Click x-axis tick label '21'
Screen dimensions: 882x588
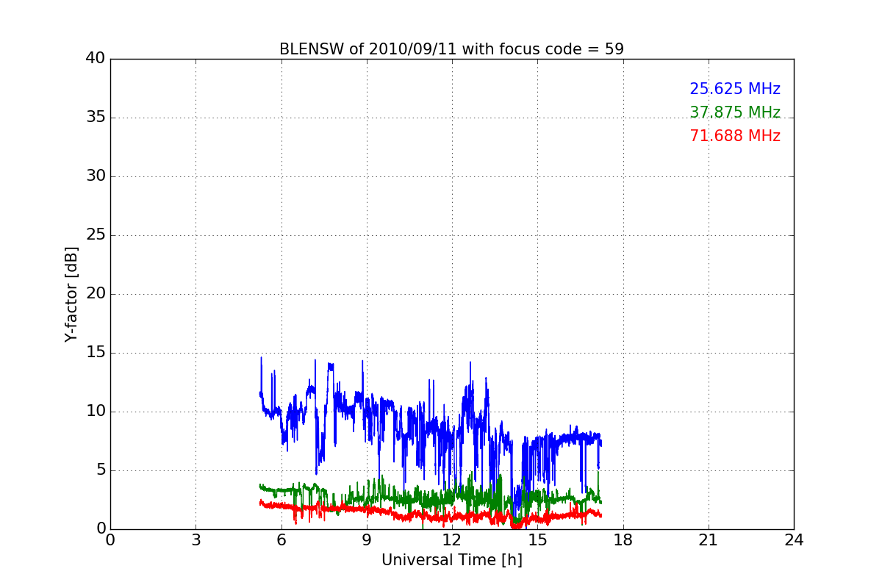pos(709,540)
